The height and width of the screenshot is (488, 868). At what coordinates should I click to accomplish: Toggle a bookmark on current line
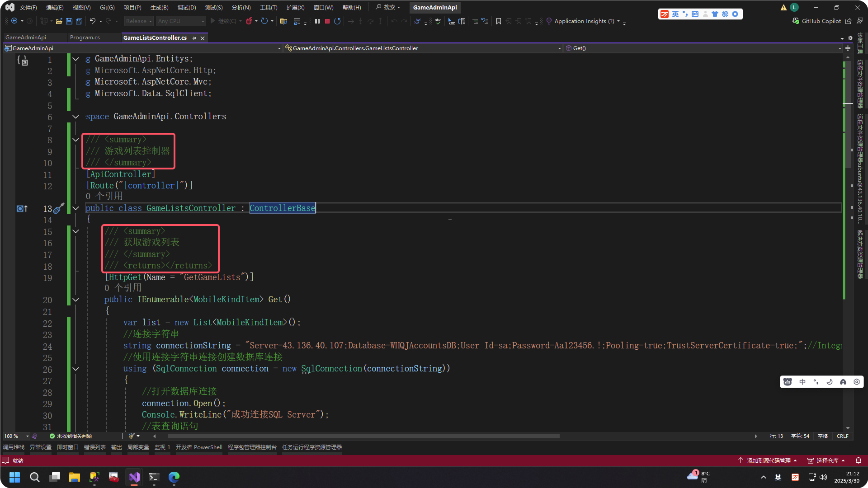pyautogui.click(x=499, y=21)
